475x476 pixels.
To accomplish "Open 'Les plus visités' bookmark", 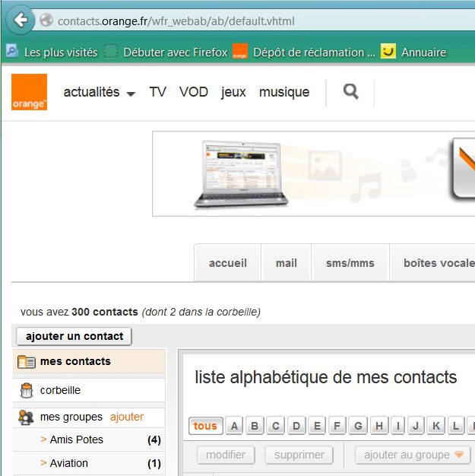I will click(x=52, y=52).
